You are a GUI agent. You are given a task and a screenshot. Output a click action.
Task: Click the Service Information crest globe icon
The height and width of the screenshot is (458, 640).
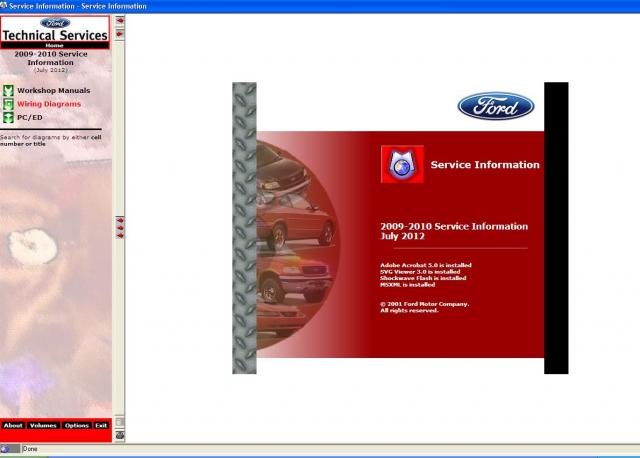(402, 164)
